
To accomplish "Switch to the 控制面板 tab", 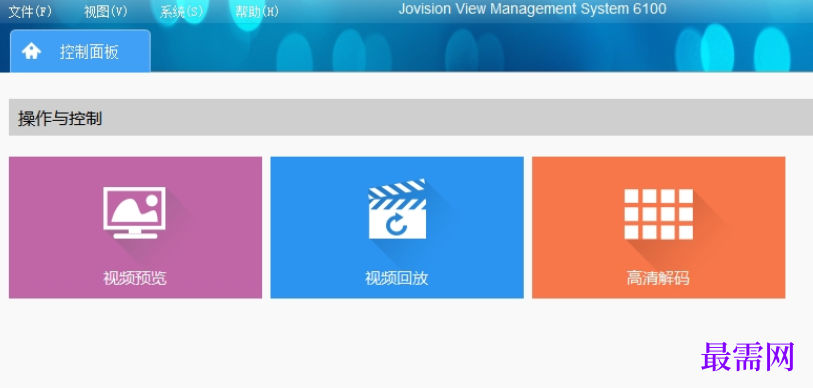I will [x=80, y=51].
